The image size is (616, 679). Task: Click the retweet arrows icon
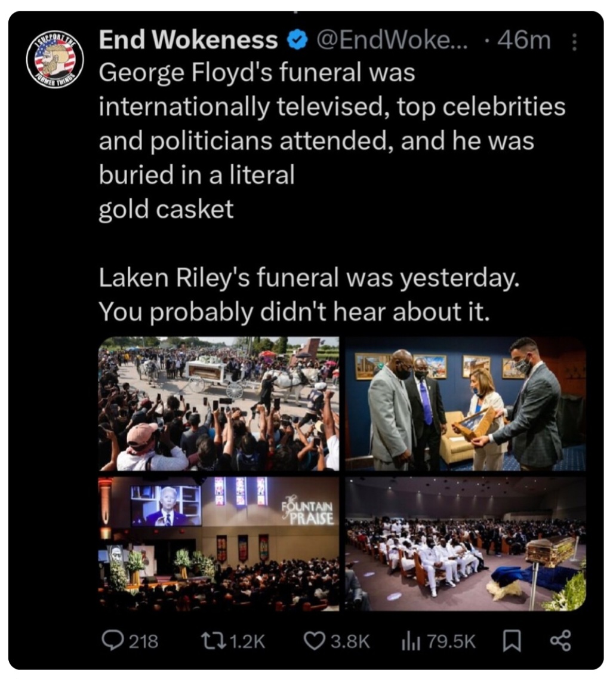(x=214, y=640)
